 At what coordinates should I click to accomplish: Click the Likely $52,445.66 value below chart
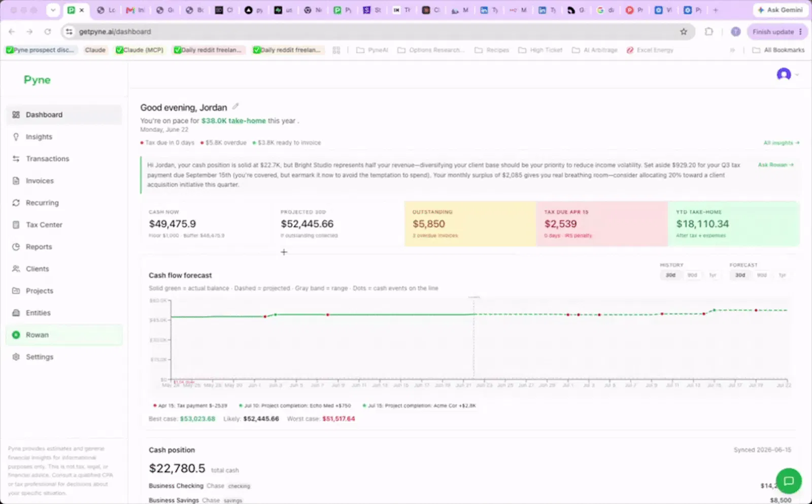(261, 419)
